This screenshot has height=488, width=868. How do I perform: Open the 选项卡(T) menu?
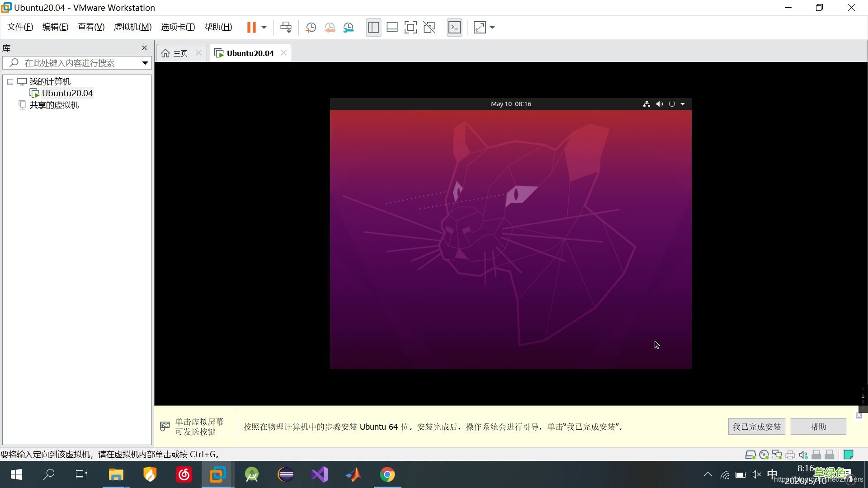pyautogui.click(x=178, y=27)
